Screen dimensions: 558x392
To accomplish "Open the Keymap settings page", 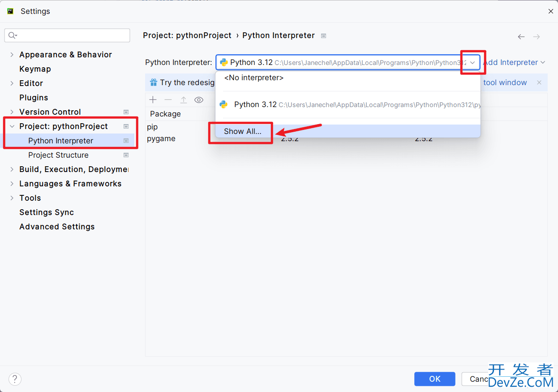I will [x=35, y=69].
